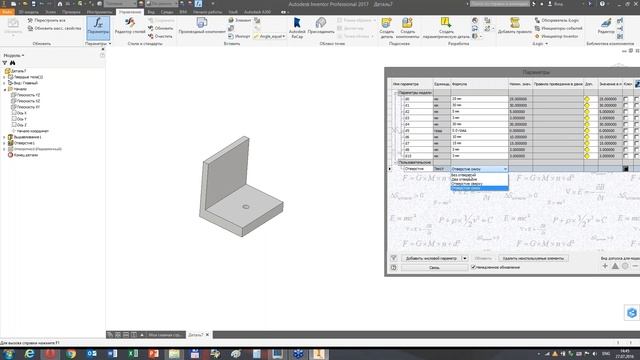Screen dimensions: 640x360
Task: Open the Редактор in Библиотека компонентов panel
Action: tap(606, 25)
